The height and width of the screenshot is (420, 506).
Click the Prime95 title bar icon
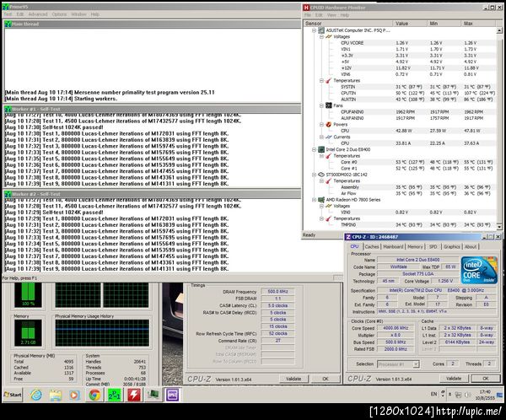tap(6, 7)
